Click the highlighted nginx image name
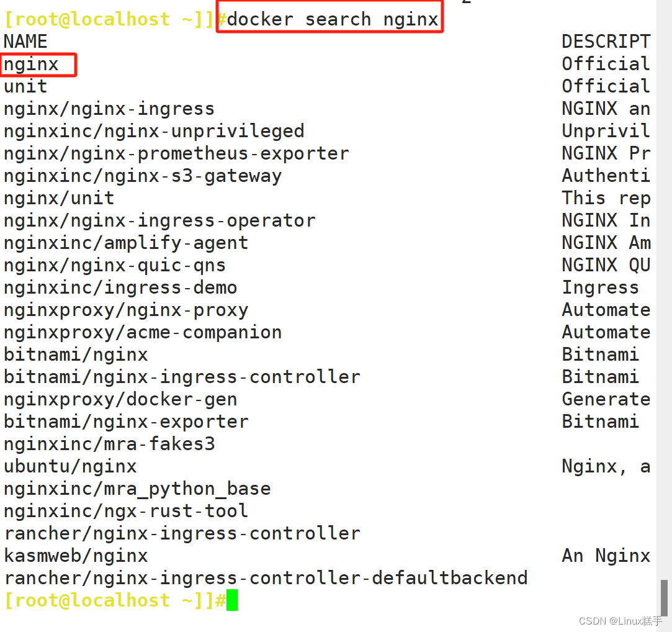The height and width of the screenshot is (632, 672). (31, 65)
